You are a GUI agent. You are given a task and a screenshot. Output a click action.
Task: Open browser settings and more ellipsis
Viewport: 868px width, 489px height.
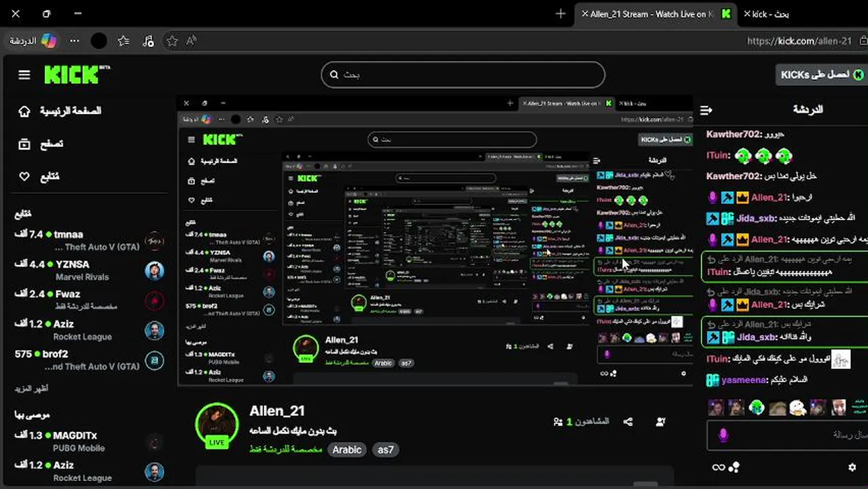75,41
